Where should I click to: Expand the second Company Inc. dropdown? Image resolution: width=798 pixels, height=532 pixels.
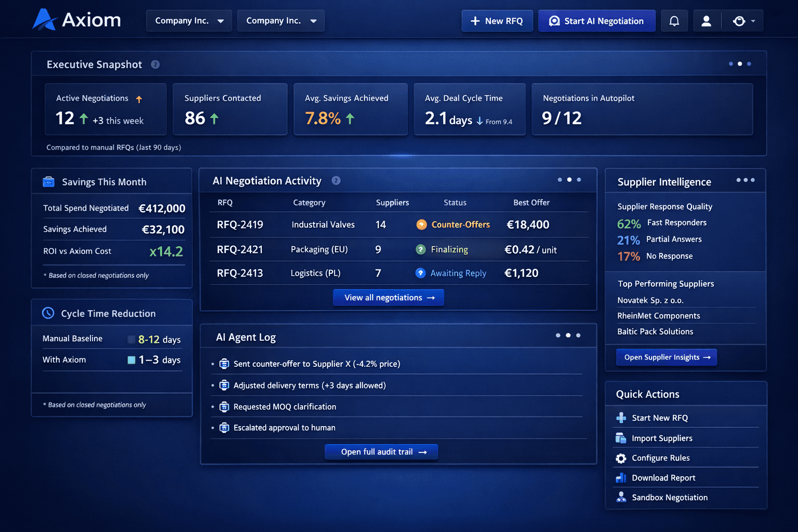281,21
